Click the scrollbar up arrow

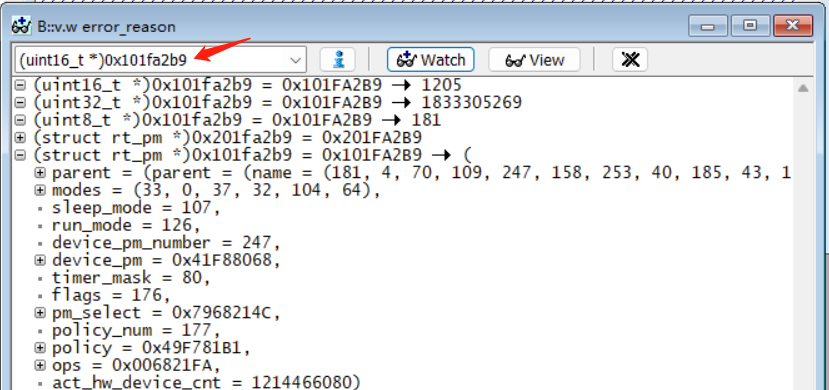tap(803, 88)
